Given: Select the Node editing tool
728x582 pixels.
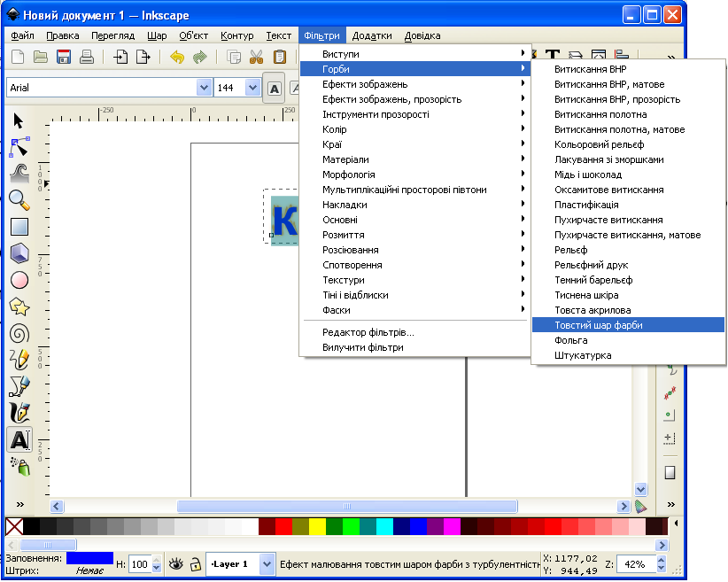Looking at the screenshot, I should point(19,147).
